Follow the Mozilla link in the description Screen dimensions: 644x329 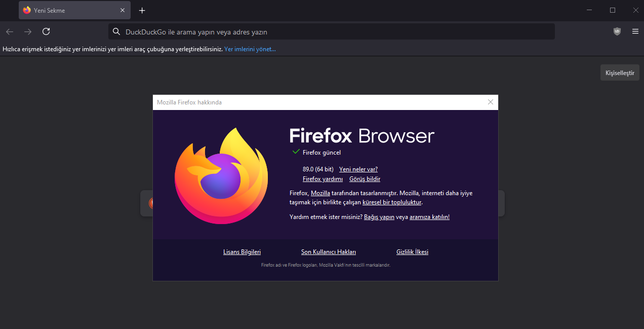pyautogui.click(x=320, y=193)
